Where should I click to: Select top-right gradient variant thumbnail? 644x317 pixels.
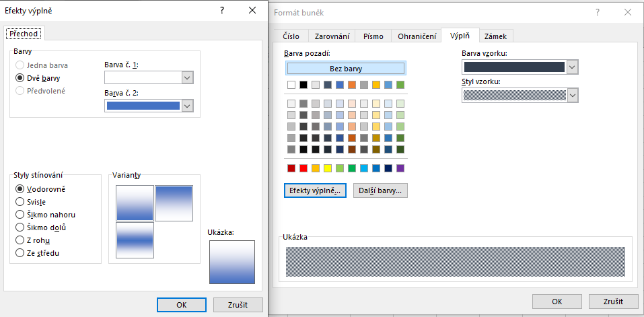174,203
